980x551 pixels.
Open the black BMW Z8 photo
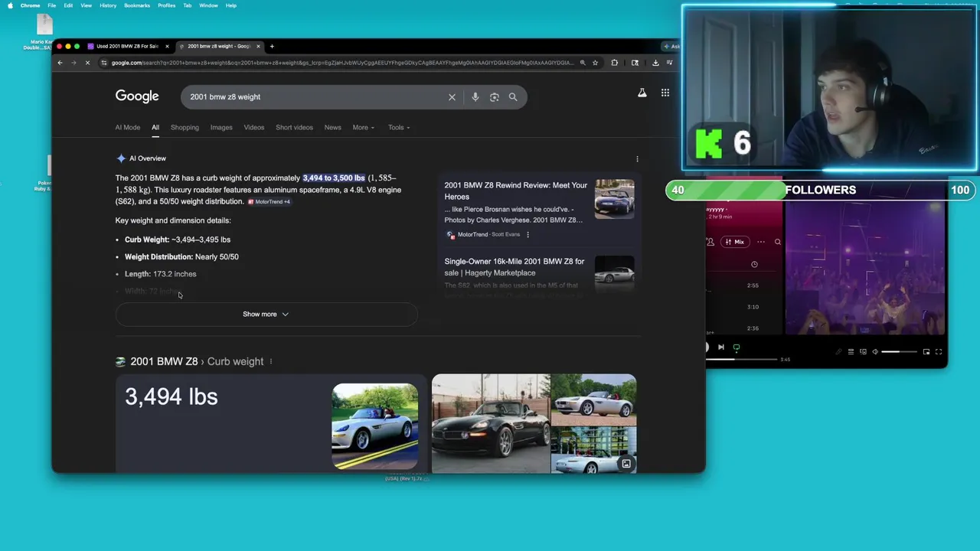point(491,423)
